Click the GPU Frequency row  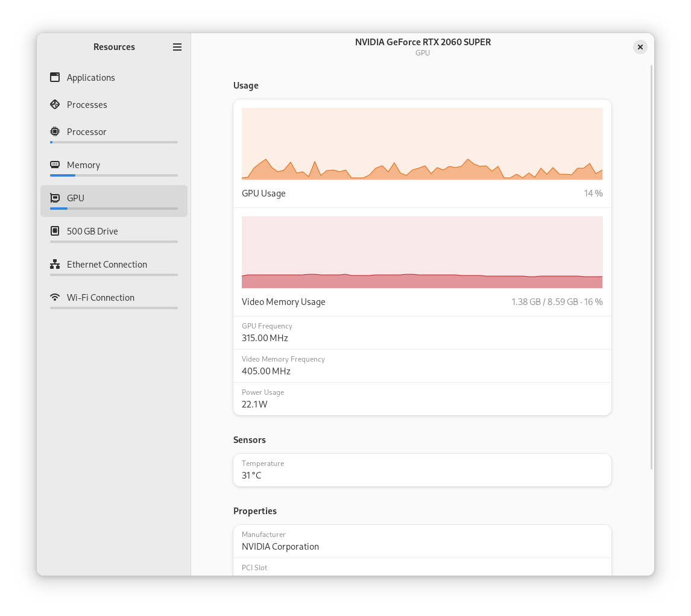pyautogui.click(x=422, y=333)
